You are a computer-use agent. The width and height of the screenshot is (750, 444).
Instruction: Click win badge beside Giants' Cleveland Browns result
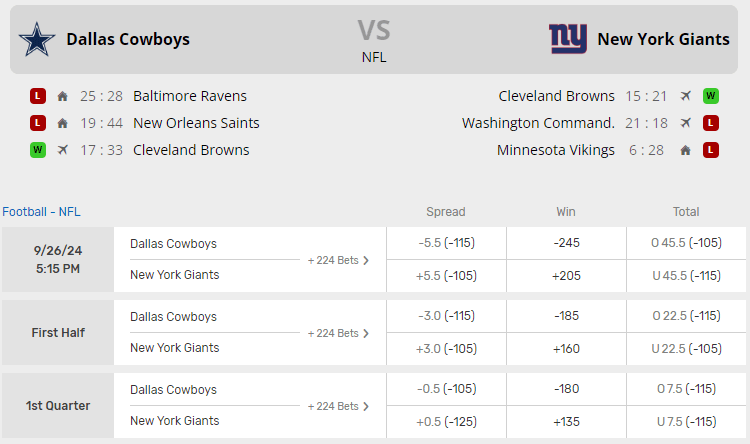[x=711, y=96]
